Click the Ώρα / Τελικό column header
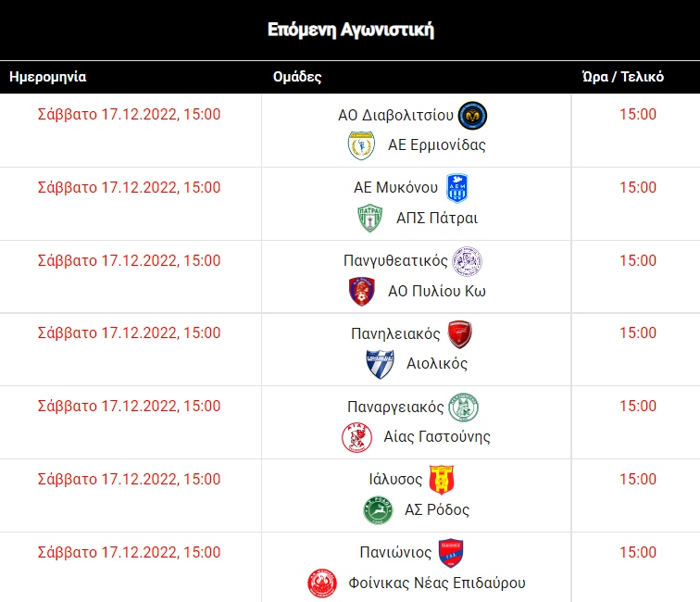Viewport: 700px width, 602px height. tap(622, 77)
